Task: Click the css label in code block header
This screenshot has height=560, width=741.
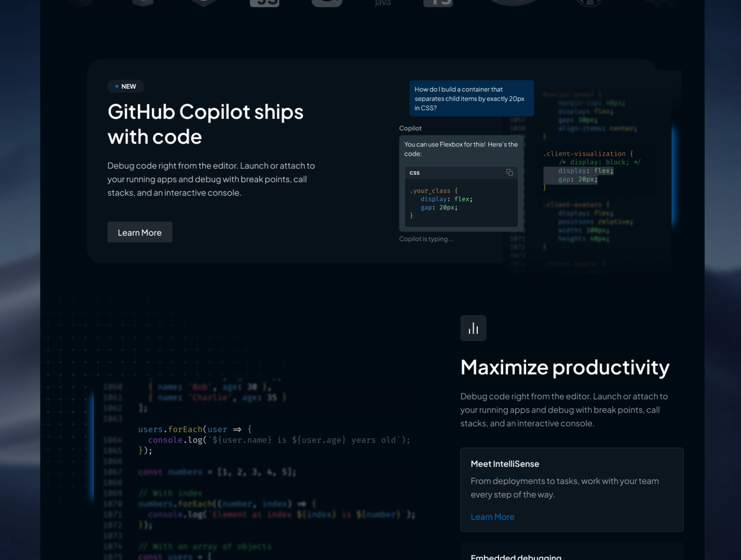Action: (414, 173)
